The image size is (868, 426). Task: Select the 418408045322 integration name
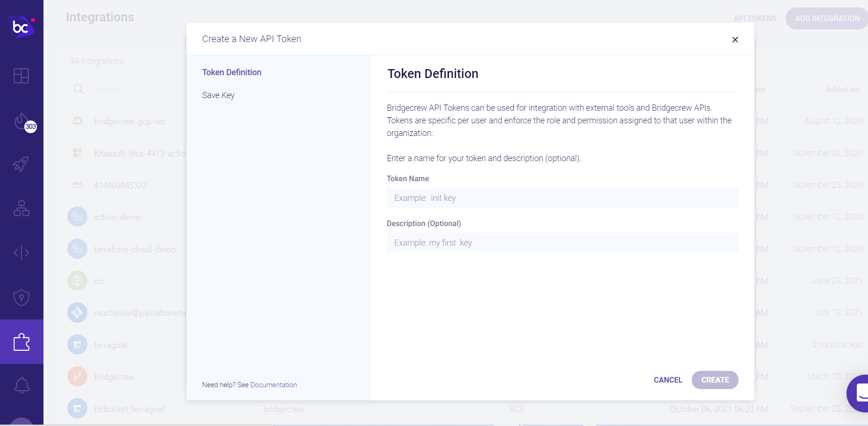pos(120,185)
